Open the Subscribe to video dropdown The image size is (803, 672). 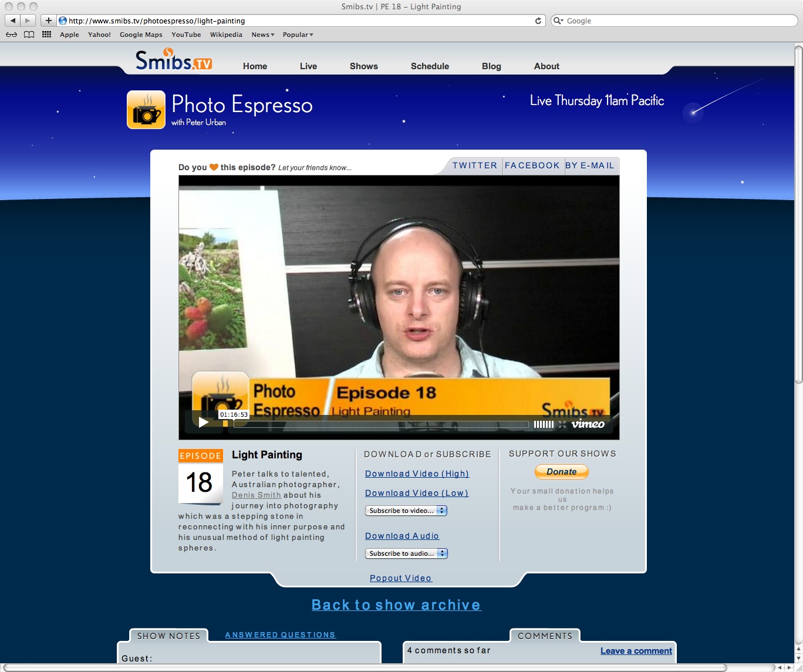click(406, 511)
